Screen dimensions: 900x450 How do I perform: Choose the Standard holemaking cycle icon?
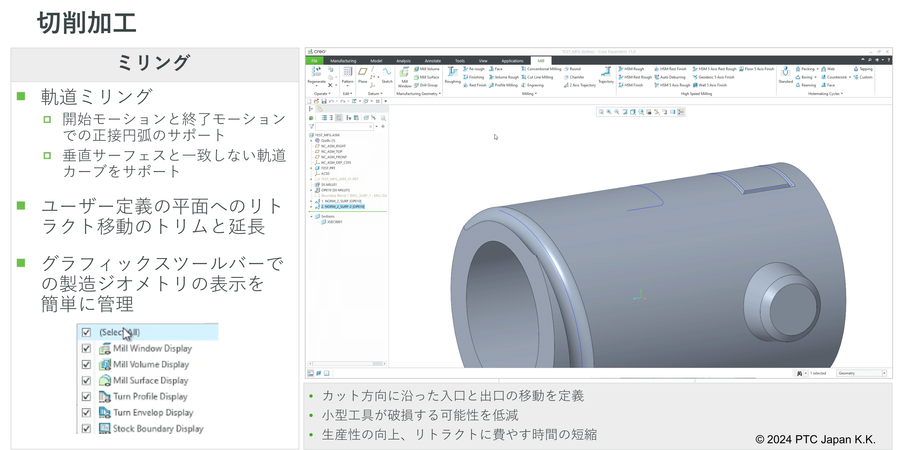pyautogui.click(x=786, y=73)
